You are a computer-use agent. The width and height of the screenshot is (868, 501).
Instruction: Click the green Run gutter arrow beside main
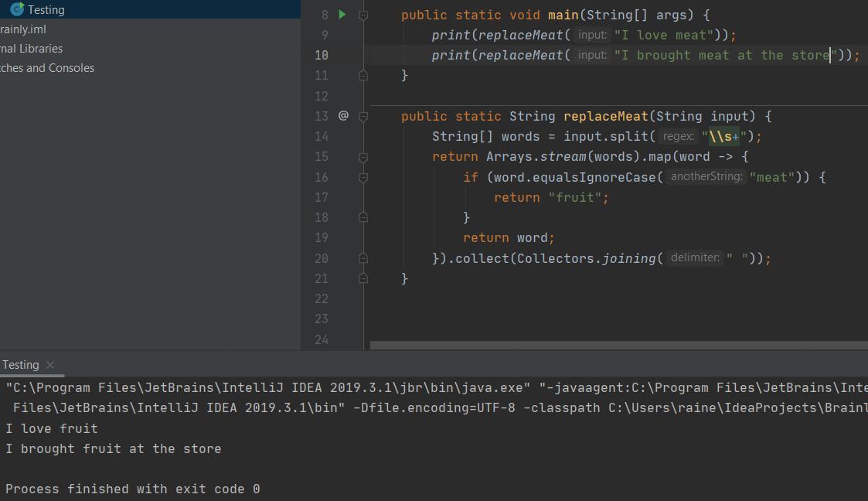coord(342,15)
